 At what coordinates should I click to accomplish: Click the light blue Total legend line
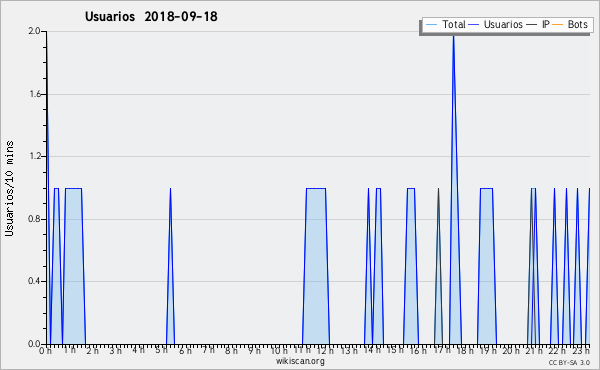point(431,25)
